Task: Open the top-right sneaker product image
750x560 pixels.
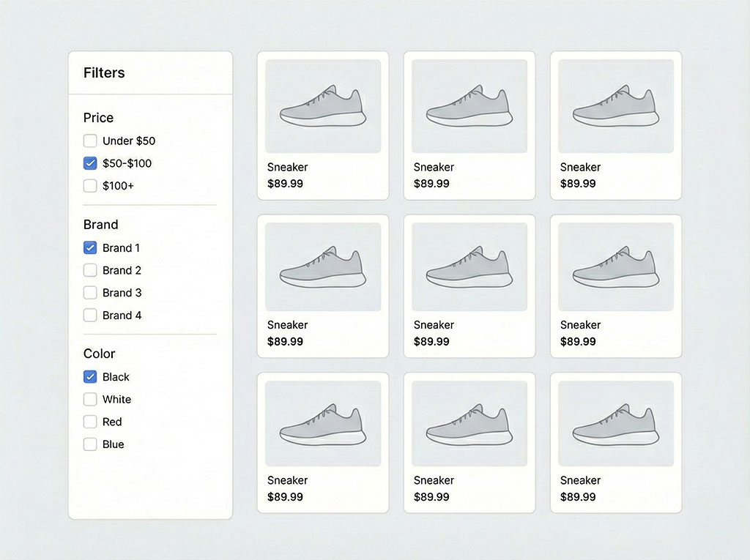Action: click(x=616, y=105)
